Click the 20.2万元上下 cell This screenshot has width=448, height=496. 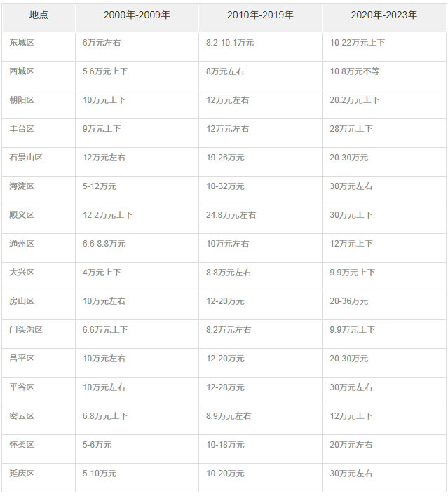(354, 100)
